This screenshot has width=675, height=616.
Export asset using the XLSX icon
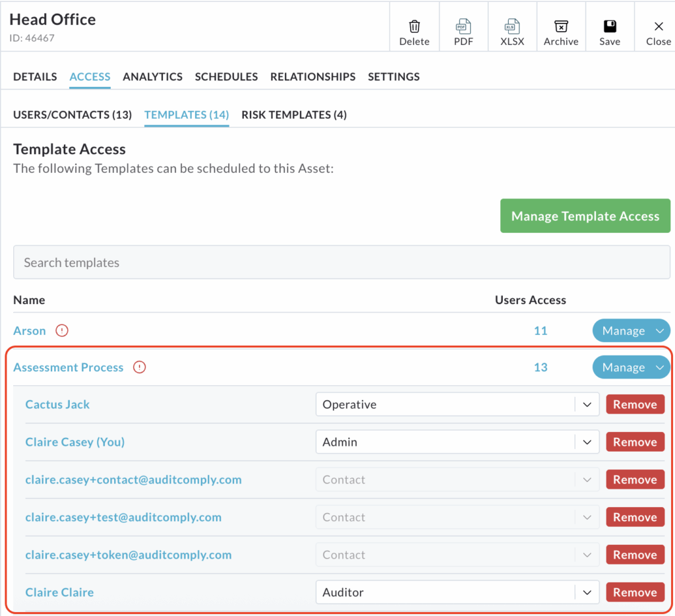512,26
